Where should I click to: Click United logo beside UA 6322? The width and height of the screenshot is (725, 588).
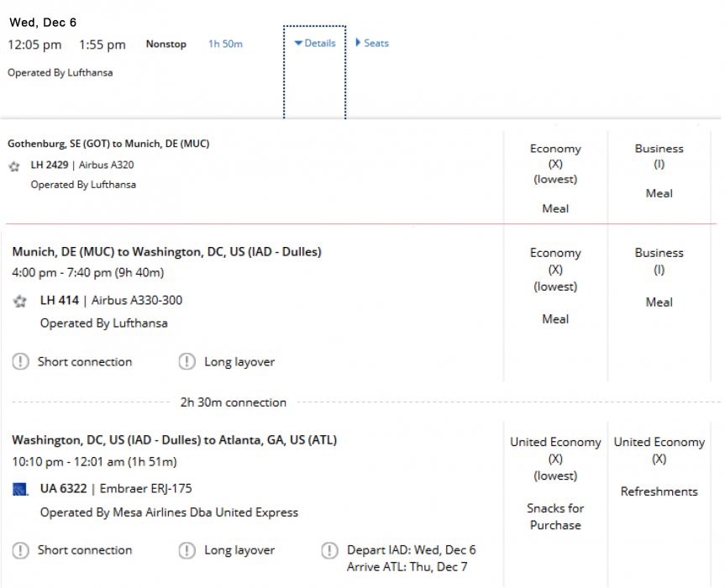[x=20, y=489]
